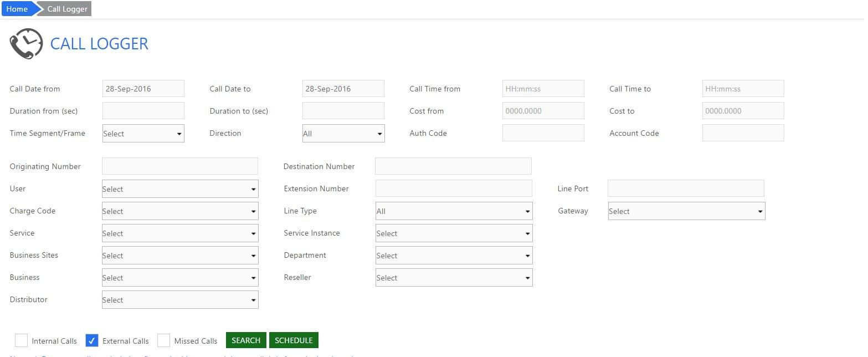Screen dimensions: 868x357
Task: Expand the Distributor dropdown
Action: [x=180, y=300]
